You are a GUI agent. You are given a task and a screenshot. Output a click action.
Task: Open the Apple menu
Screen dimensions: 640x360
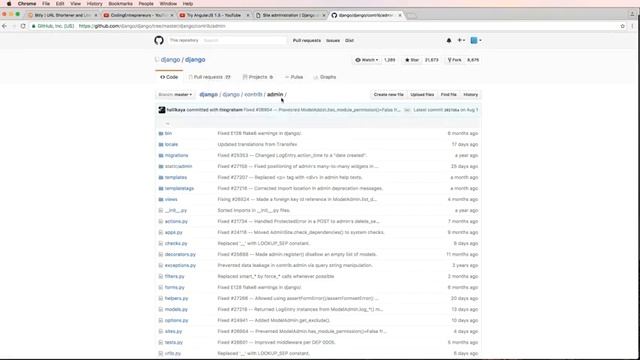point(9,4)
